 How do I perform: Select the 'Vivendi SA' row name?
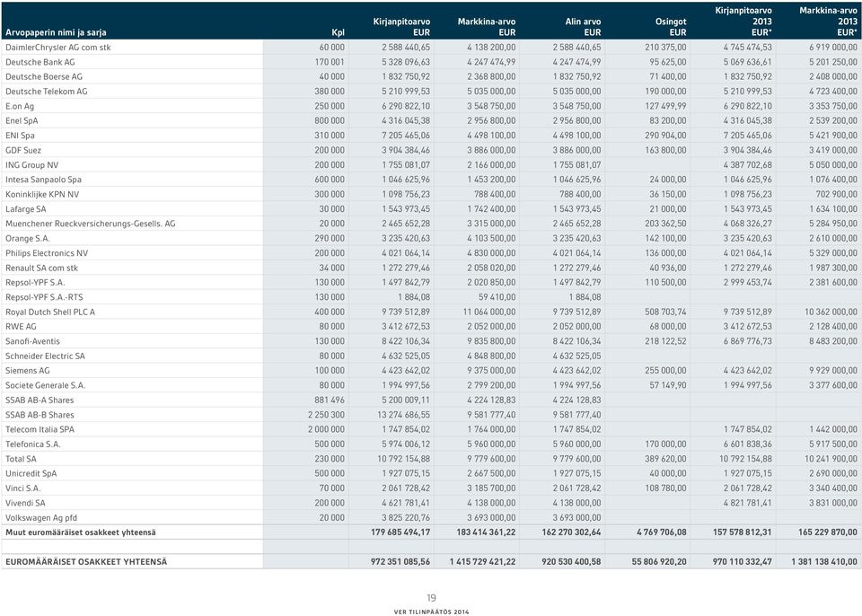(25, 503)
